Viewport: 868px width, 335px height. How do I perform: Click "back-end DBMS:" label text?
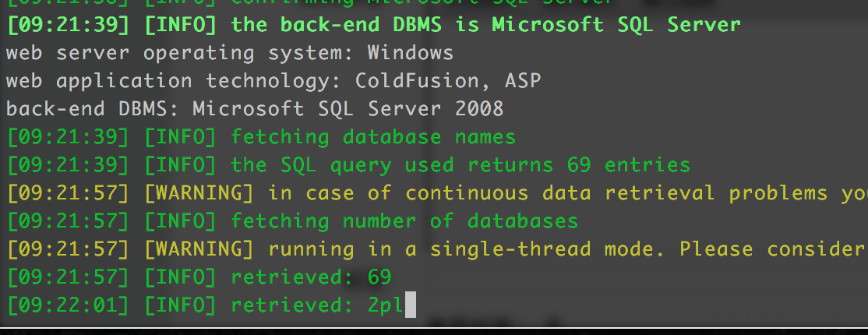(x=93, y=108)
